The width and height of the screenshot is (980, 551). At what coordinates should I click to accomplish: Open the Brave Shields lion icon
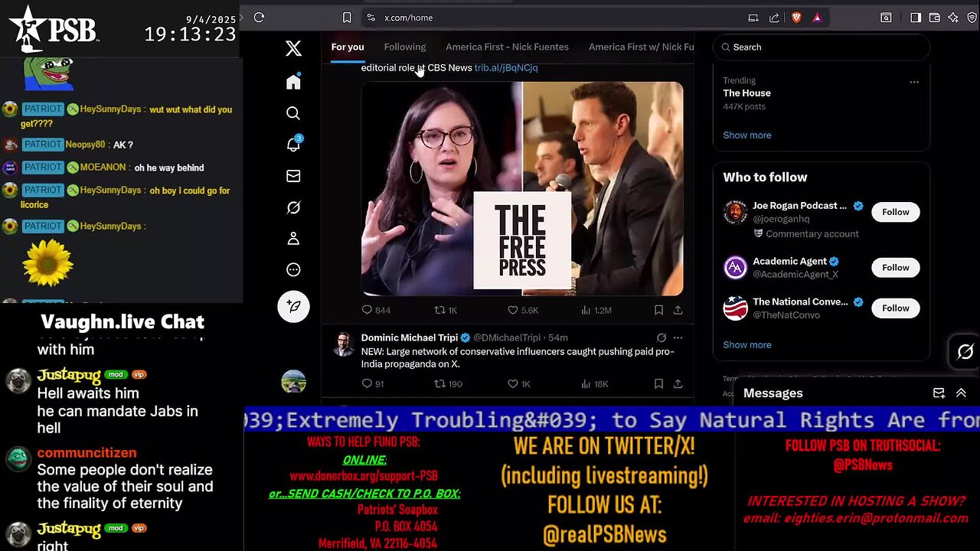click(795, 18)
